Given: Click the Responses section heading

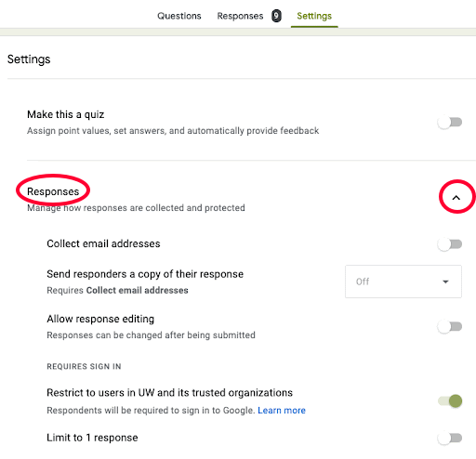Looking at the screenshot, I should 53,191.
